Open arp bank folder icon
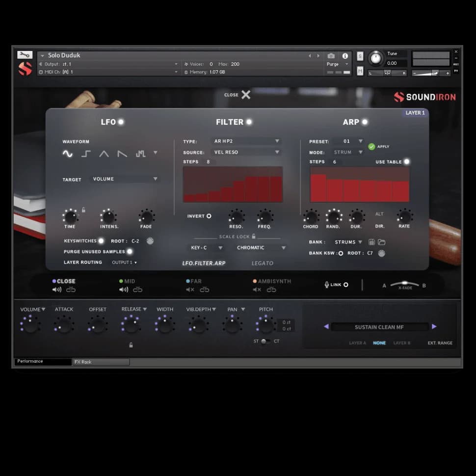The height and width of the screenshot is (476, 476). point(381,242)
